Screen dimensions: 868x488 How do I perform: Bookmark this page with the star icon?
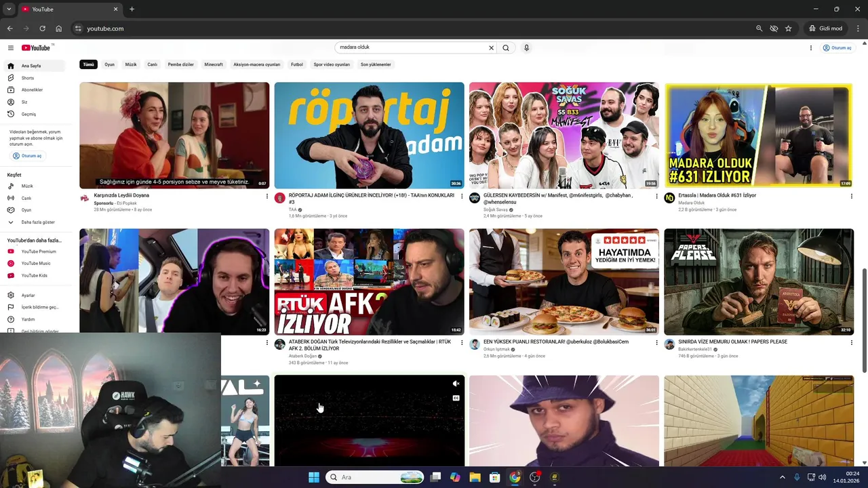tap(788, 28)
